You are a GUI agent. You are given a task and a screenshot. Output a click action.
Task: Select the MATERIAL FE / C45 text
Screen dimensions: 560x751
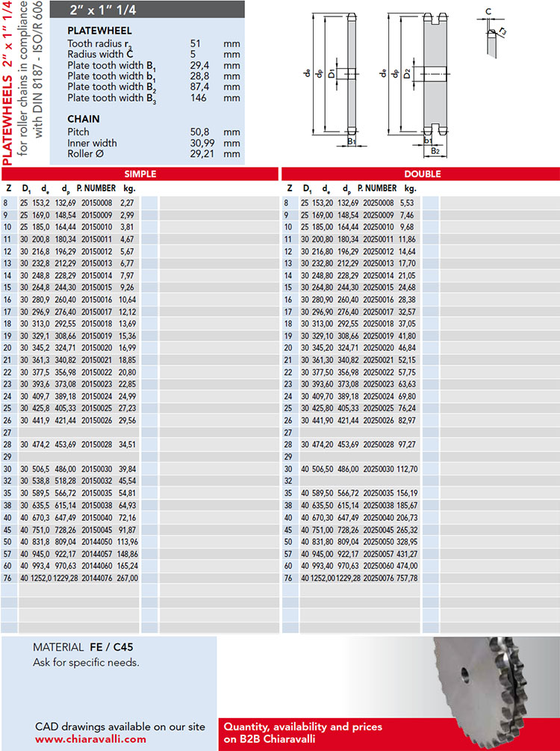pos(83,647)
